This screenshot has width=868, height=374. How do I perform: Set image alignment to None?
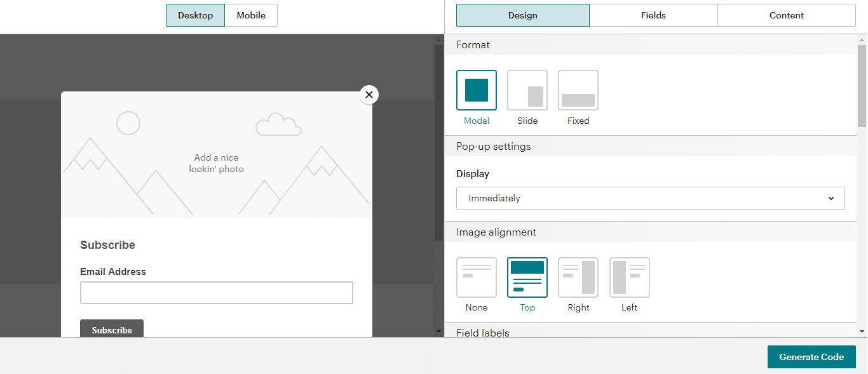click(x=476, y=277)
